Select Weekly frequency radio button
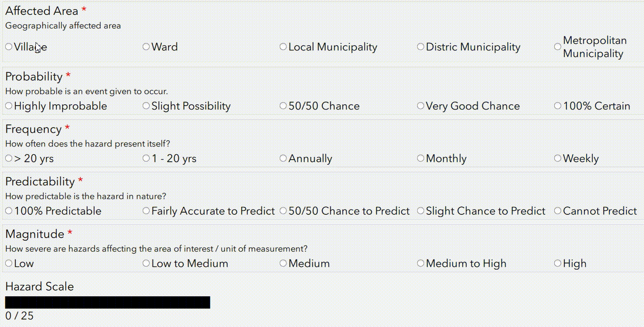Viewport: 644px width, 327px height. pyautogui.click(x=558, y=159)
